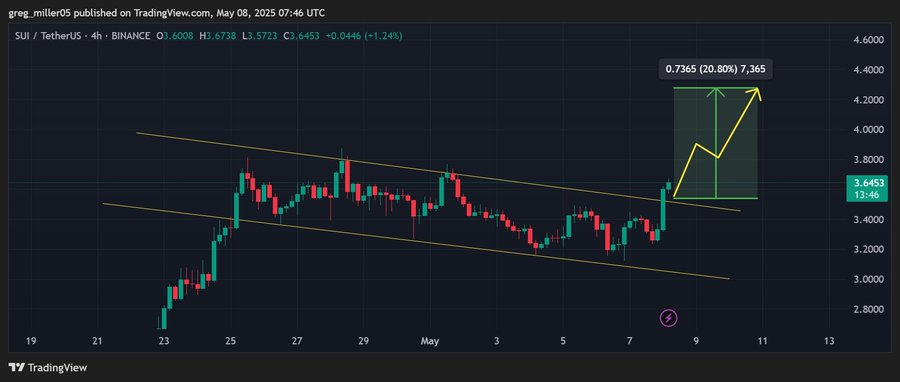This screenshot has width=900, height=382.
Task: Click the open value O3.6008
Action: point(174,36)
